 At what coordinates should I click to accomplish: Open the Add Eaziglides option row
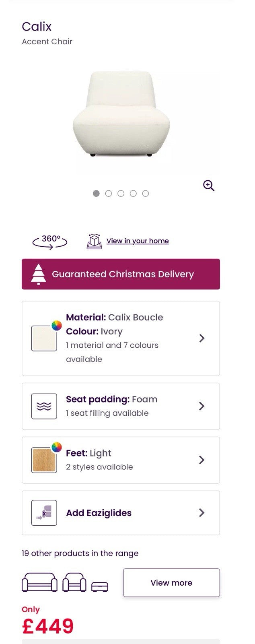pos(121,513)
